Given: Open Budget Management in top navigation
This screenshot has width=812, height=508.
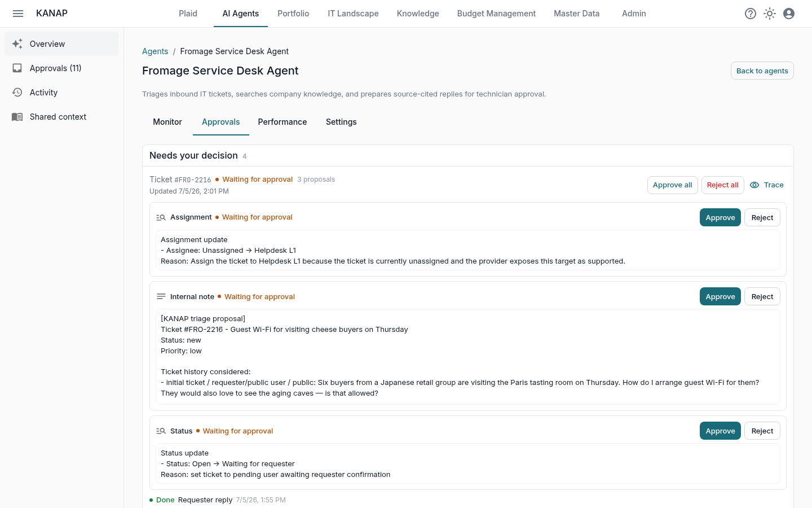Looking at the screenshot, I should point(496,14).
